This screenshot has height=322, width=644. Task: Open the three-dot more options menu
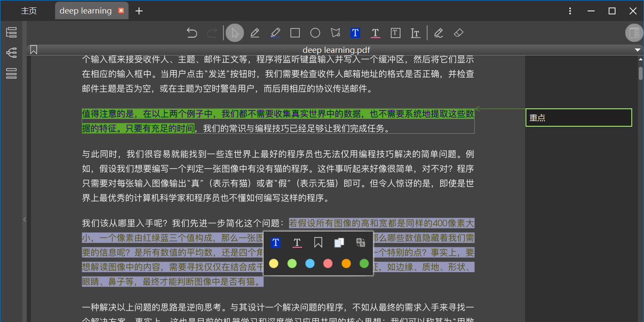[x=570, y=11]
